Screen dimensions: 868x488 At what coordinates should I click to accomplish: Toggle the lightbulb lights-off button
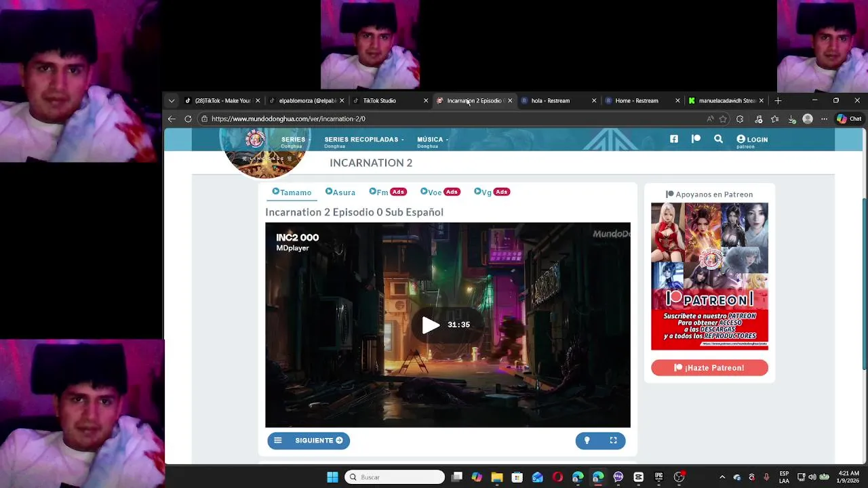coord(587,441)
